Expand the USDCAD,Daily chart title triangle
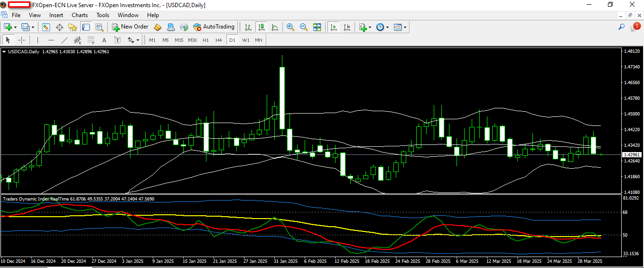Screen dimensions: 644x268 click(4, 51)
